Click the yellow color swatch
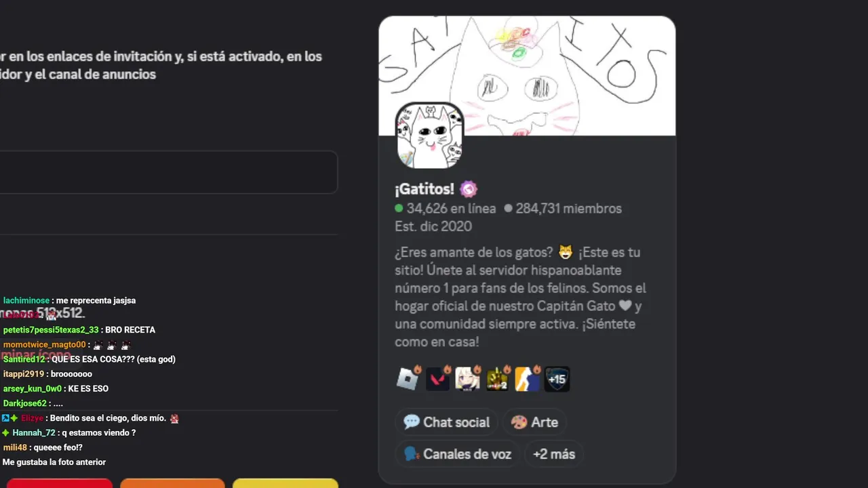Screen dimensions: 868x488 point(285,483)
